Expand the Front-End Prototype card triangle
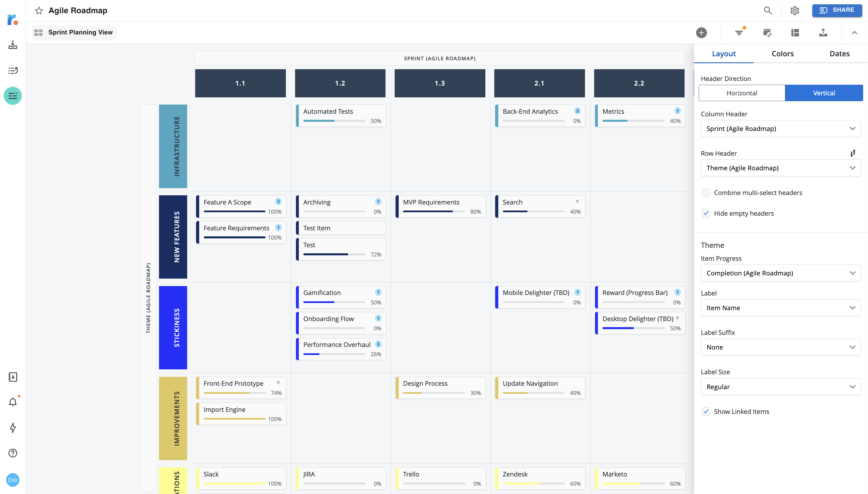This screenshot has width=868, height=494. pos(278,383)
